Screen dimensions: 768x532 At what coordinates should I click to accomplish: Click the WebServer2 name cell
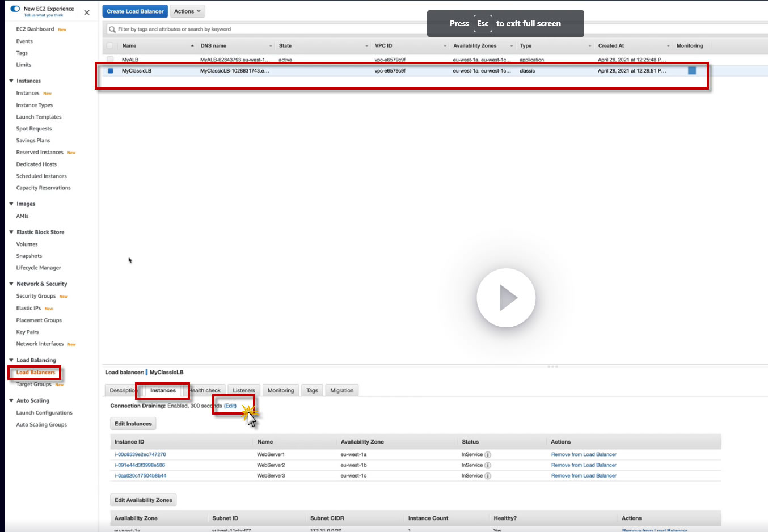click(x=271, y=465)
